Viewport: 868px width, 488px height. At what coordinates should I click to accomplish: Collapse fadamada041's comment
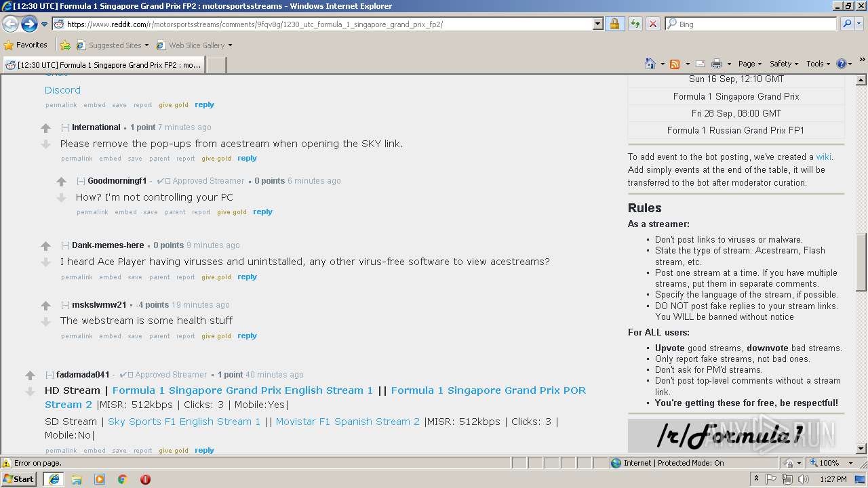tap(50, 375)
